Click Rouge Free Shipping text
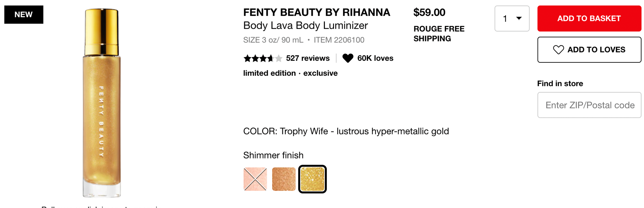Screen dimensions: 644x208 (439, 33)
